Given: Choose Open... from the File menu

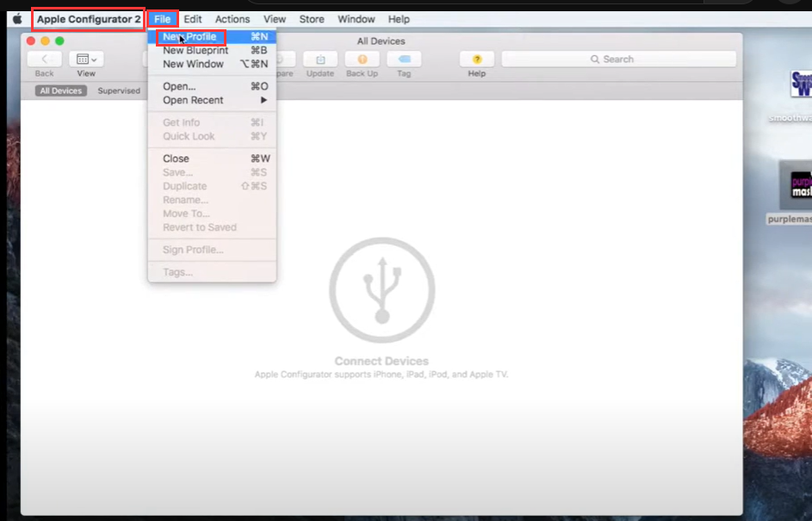Looking at the screenshot, I should pyautogui.click(x=212, y=86).
